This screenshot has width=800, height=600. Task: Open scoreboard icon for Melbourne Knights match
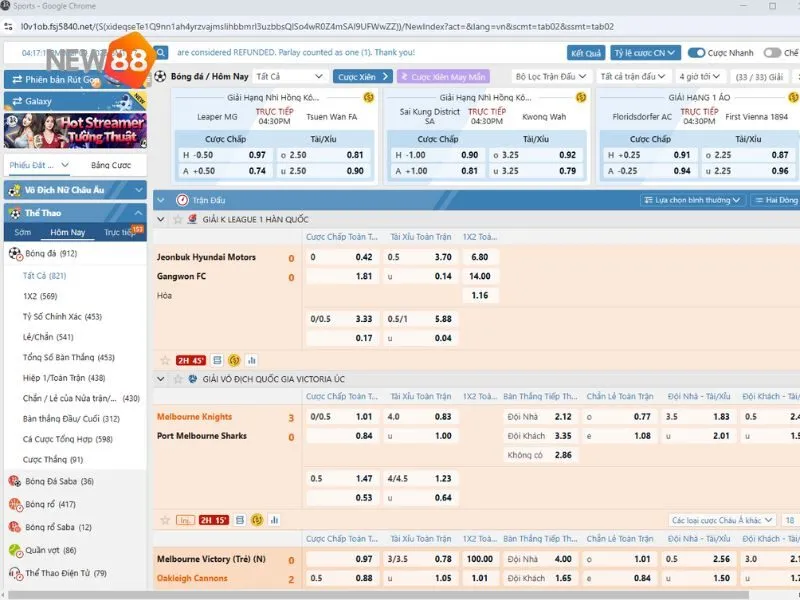[x=242, y=520]
